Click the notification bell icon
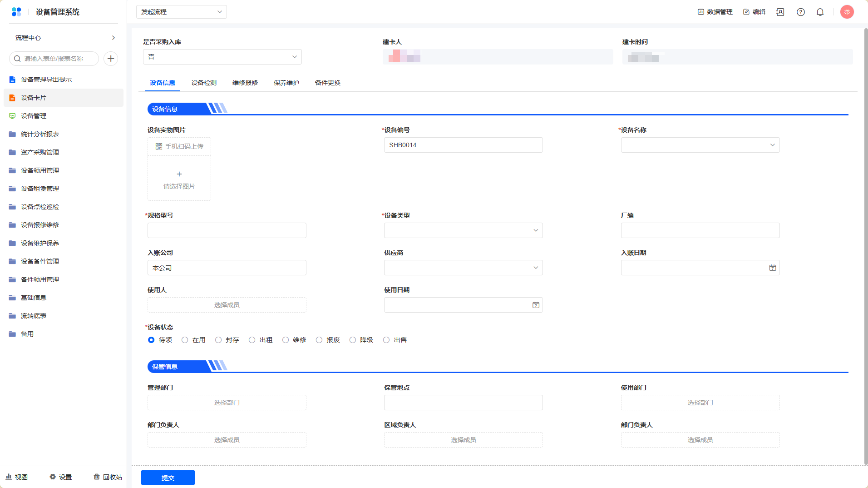Screen dimensions: 868x488 (820, 12)
